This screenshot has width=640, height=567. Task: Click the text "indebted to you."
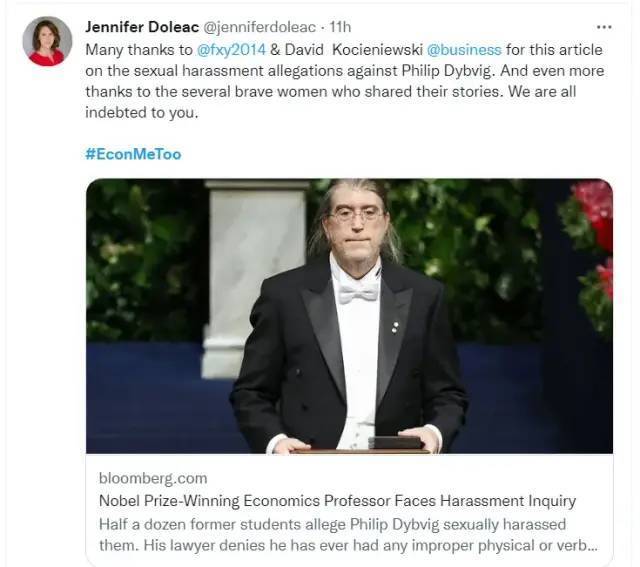click(x=142, y=114)
